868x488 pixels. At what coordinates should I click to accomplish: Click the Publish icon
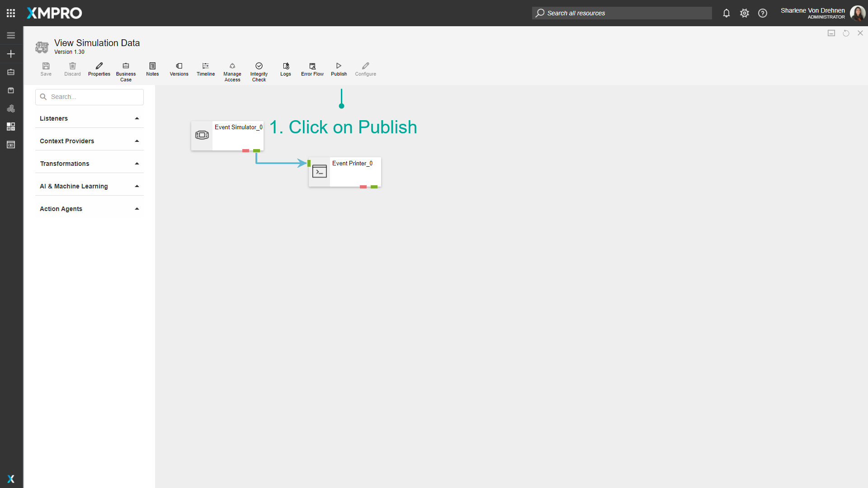(x=339, y=69)
